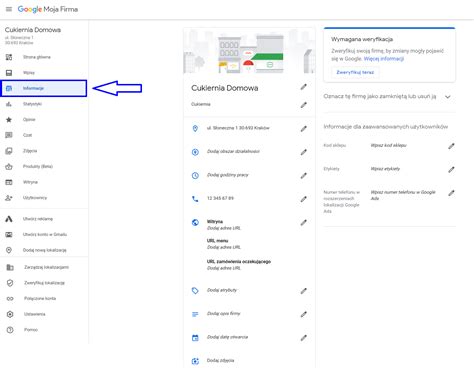The height and width of the screenshot is (368, 474).
Task: Click Dodaj nową lokalizację pin icon
Action: coord(9,250)
